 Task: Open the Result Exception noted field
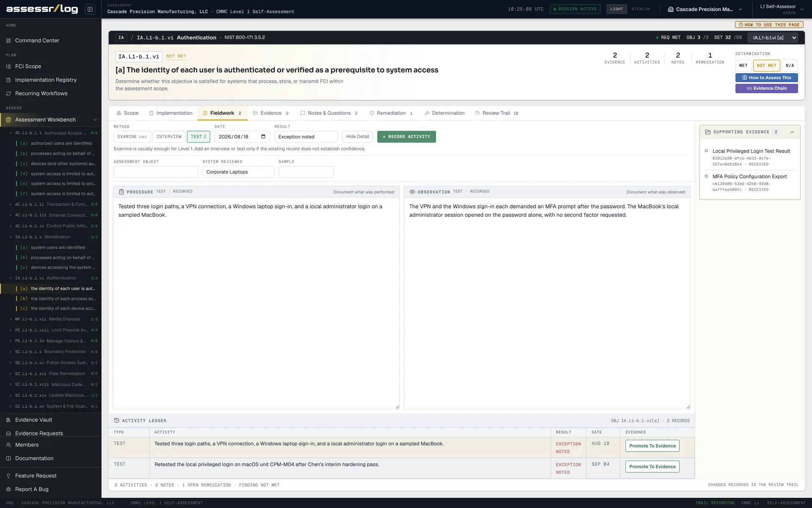point(306,137)
